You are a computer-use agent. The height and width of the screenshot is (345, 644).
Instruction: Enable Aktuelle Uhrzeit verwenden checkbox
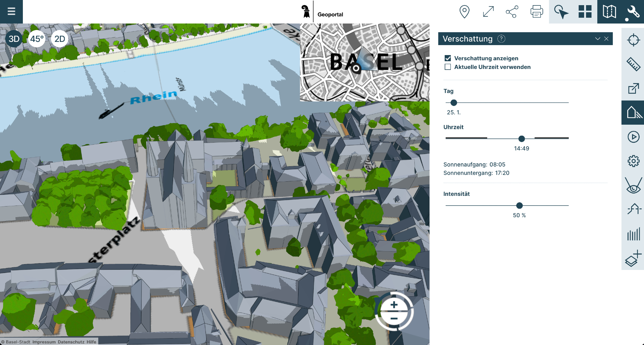click(x=448, y=67)
